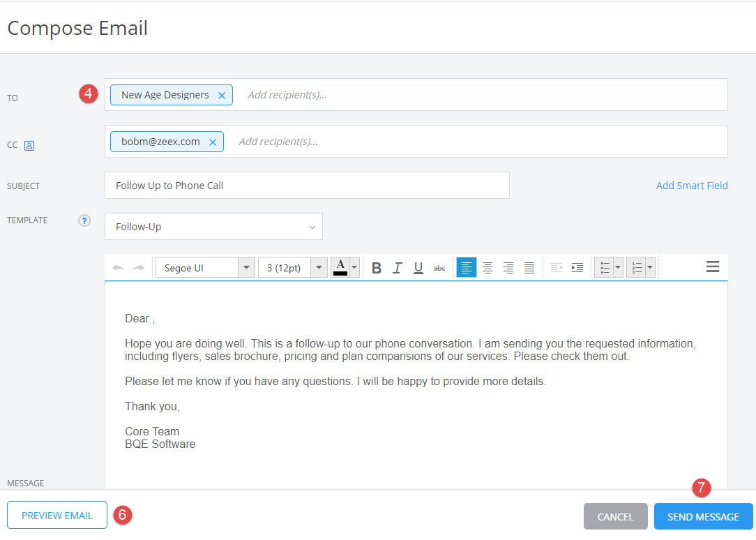756x540 pixels.
Task: Open bulleted list style arrow
Action: [618, 268]
